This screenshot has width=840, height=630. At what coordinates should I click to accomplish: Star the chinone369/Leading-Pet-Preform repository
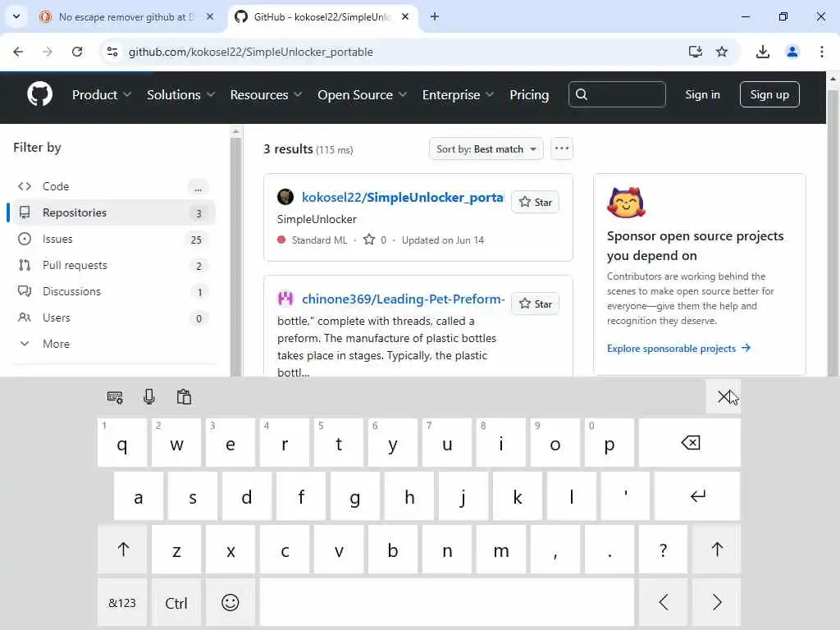tap(535, 304)
